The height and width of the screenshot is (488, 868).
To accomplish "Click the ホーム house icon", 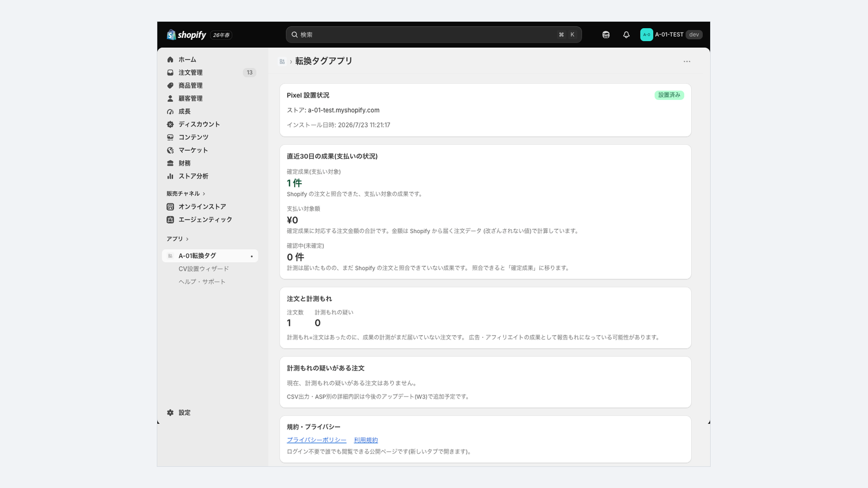I will 170,60.
